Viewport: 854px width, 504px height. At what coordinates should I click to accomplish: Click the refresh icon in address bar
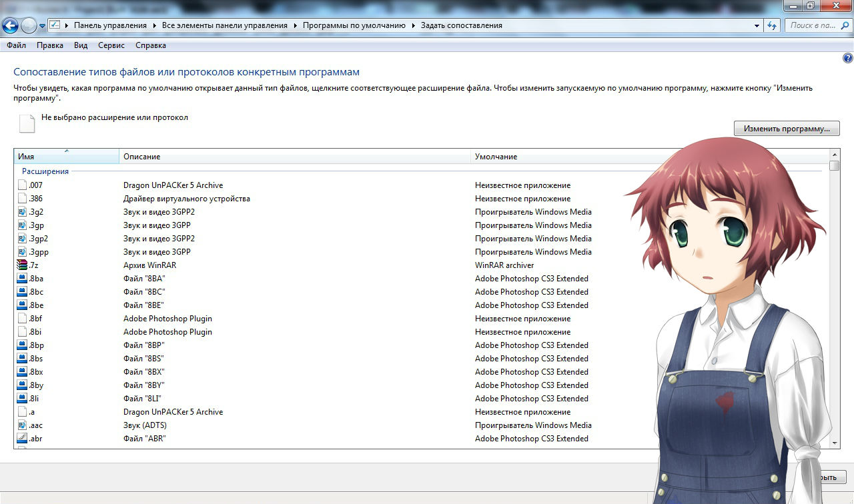tap(772, 25)
